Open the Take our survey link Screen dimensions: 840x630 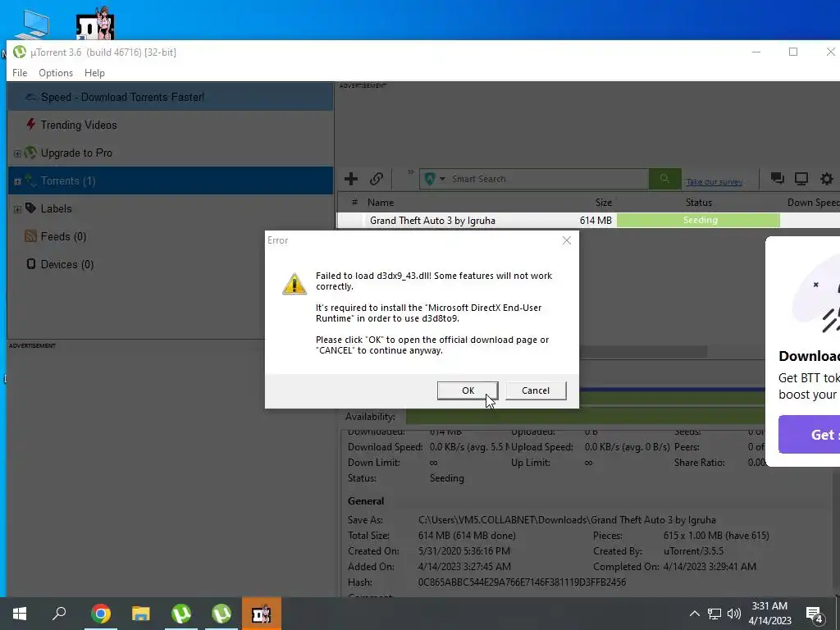pyautogui.click(x=714, y=181)
